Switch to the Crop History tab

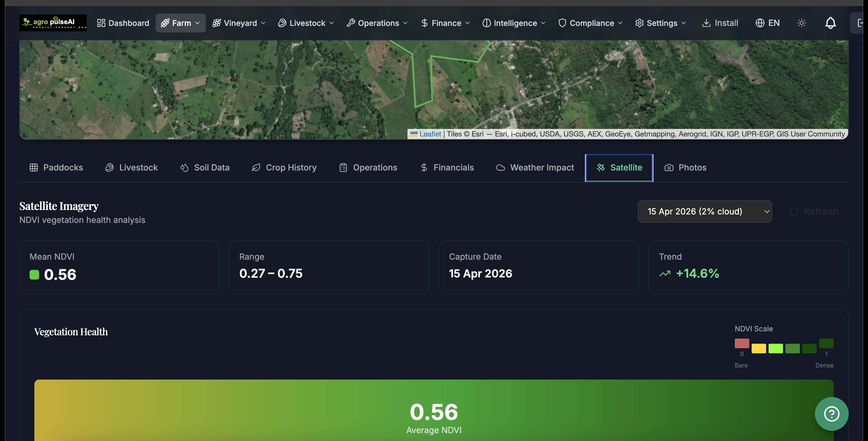284,167
